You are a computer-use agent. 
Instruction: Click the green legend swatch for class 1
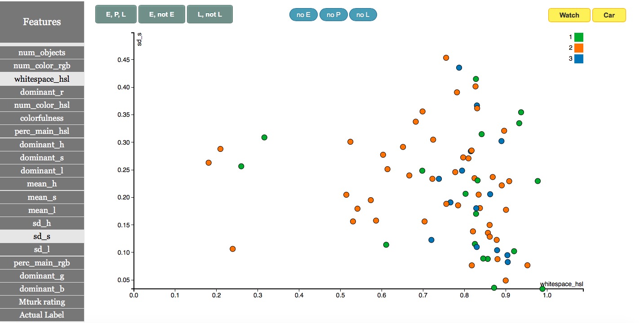578,37
